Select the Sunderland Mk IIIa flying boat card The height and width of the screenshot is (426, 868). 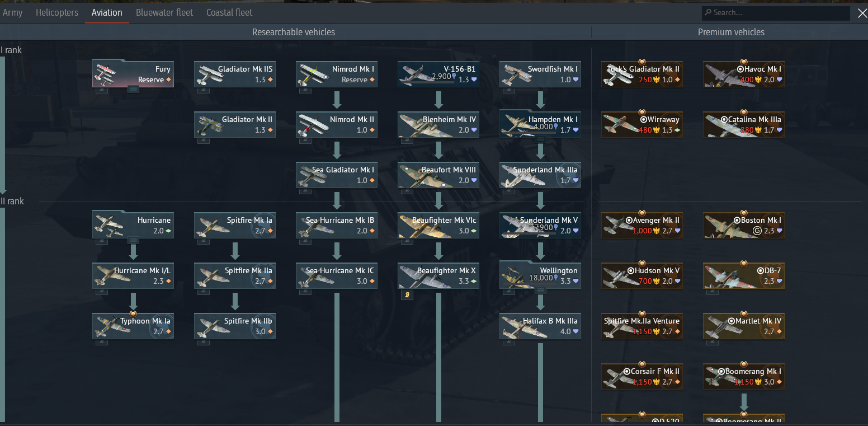(540, 175)
